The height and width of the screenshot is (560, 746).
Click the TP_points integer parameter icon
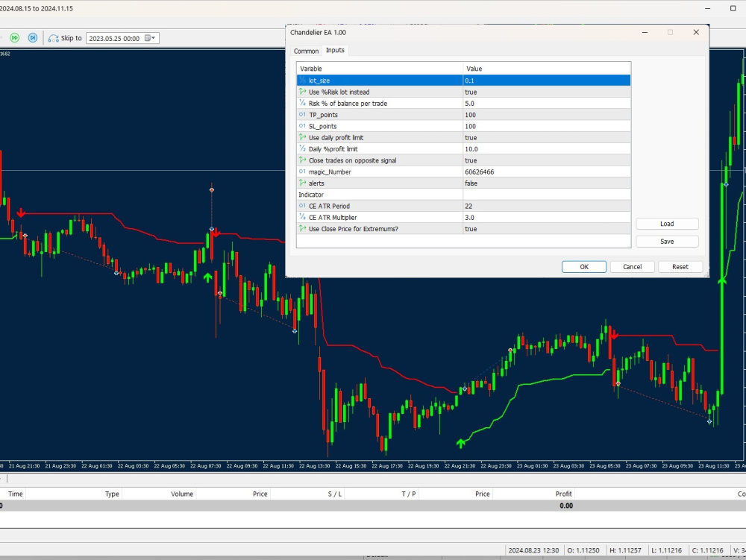(x=302, y=114)
